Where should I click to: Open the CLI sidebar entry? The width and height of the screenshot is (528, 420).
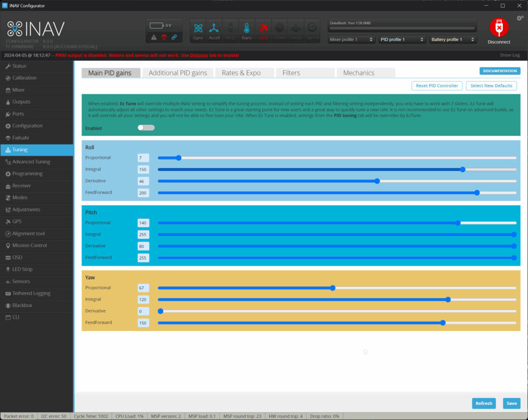click(x=37, y=317)
